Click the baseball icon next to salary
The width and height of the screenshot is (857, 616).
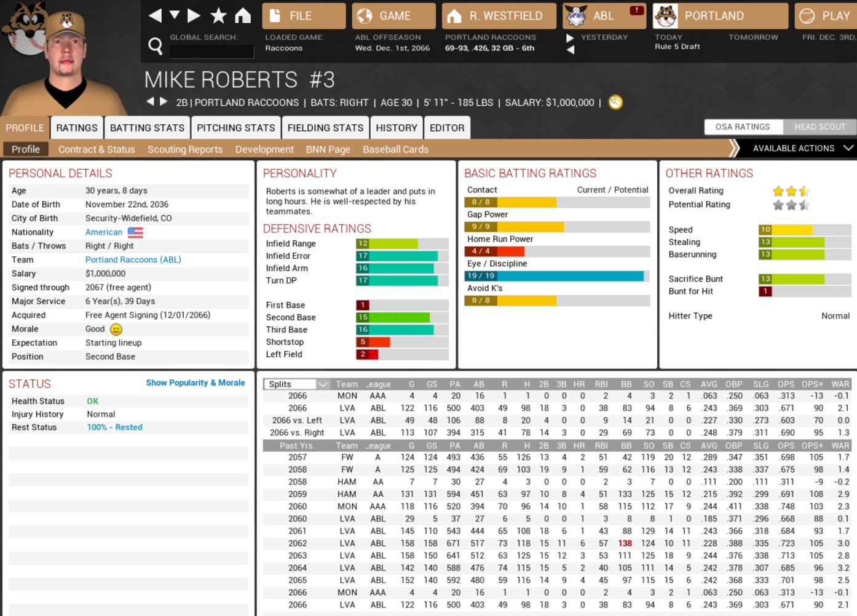coord(615,103)
